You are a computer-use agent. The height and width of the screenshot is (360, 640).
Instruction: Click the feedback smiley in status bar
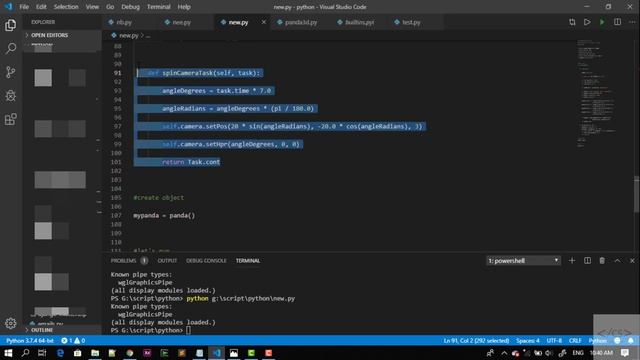click(x=617, y=340)
